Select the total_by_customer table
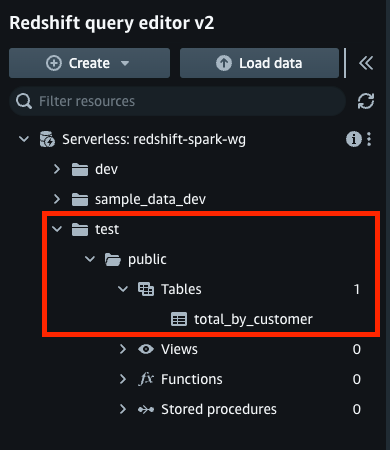This screenshot has height=450, width=390. (253, 319)
